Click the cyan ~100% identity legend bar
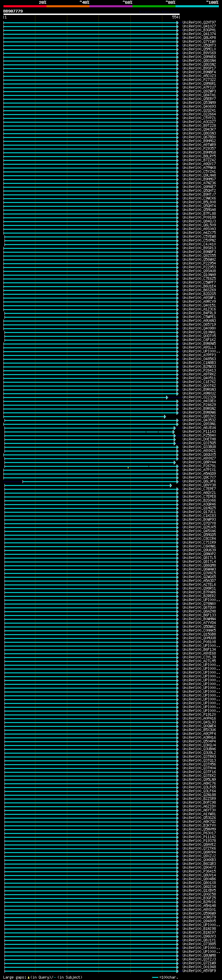The image size is (222, 980). pos(197,6)
